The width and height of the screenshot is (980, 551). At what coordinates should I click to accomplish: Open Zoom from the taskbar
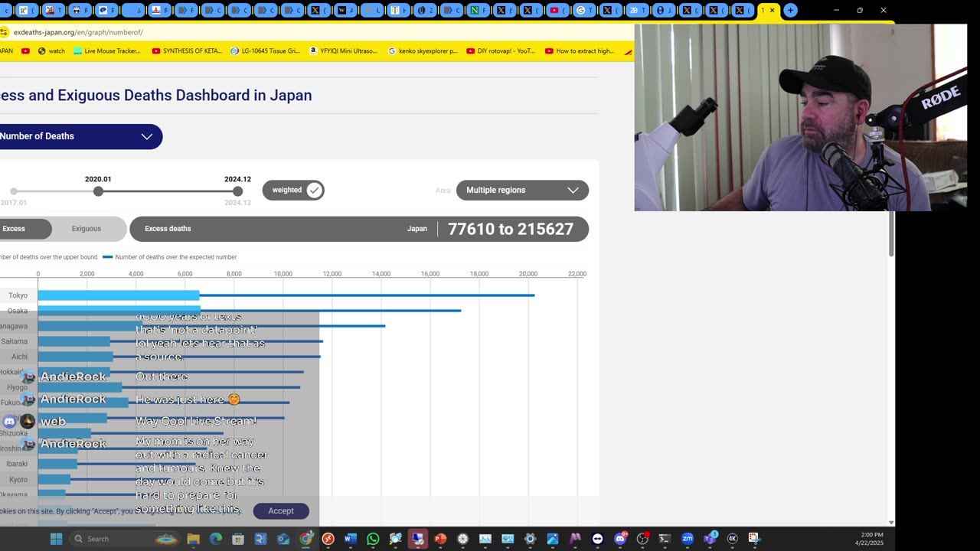point(688,539)
